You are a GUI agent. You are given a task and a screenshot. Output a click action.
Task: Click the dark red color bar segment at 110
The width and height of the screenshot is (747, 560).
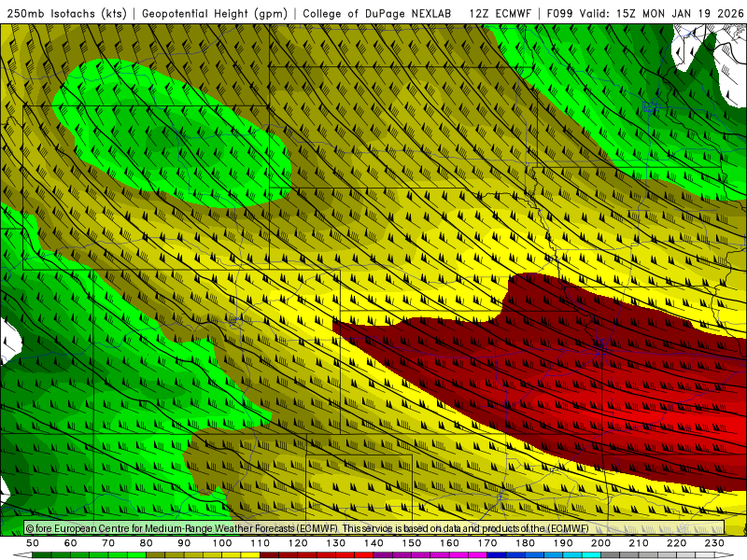pos(269,555)
